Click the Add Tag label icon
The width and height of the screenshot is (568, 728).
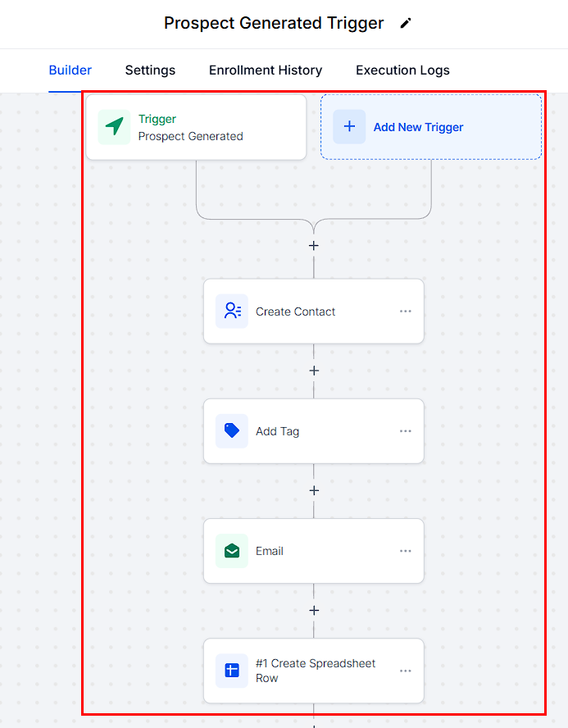[232, 431]
